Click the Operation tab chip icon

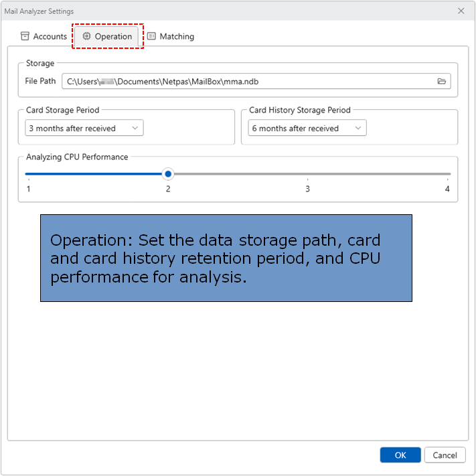point(86,36)
